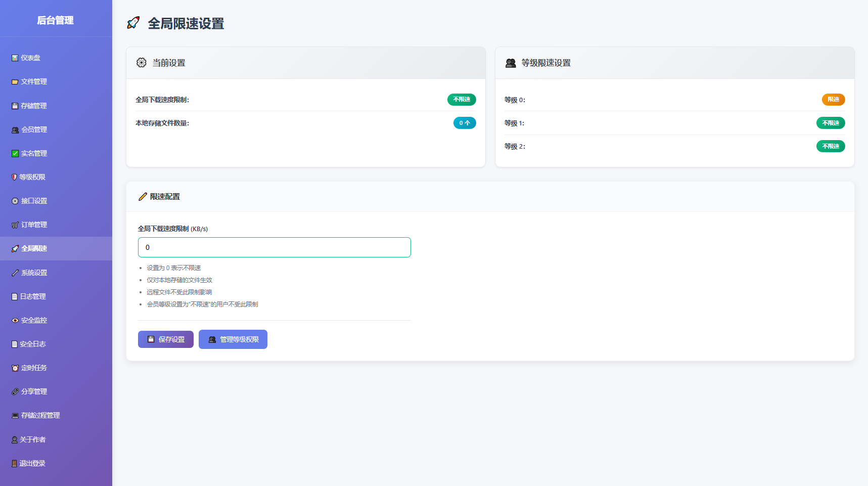
Task: Open the 定时任务 alarm clock icon
Action: point(15,368)
